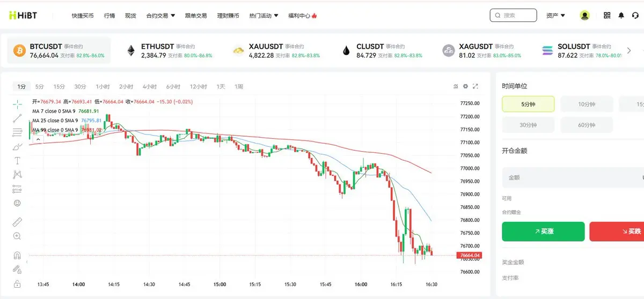Select the crosshair cursor tool
This screenshot has height=299, width=644.
(17, 104)
